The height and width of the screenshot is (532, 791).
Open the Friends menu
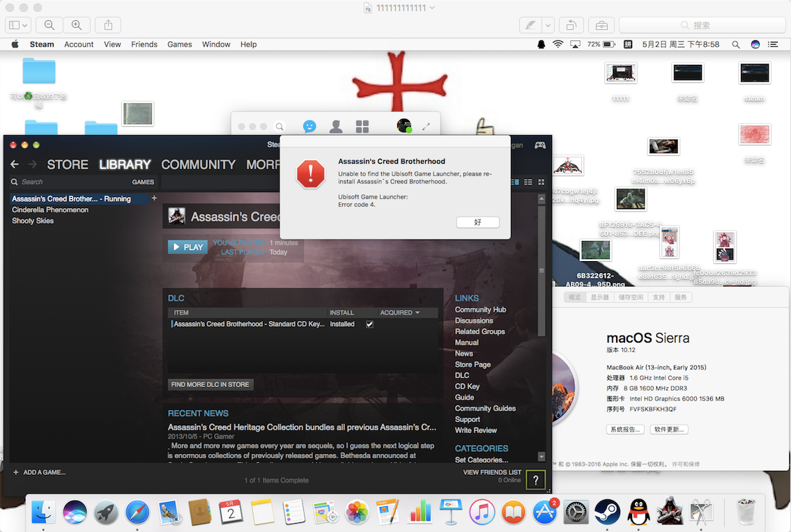coord(144,45)
